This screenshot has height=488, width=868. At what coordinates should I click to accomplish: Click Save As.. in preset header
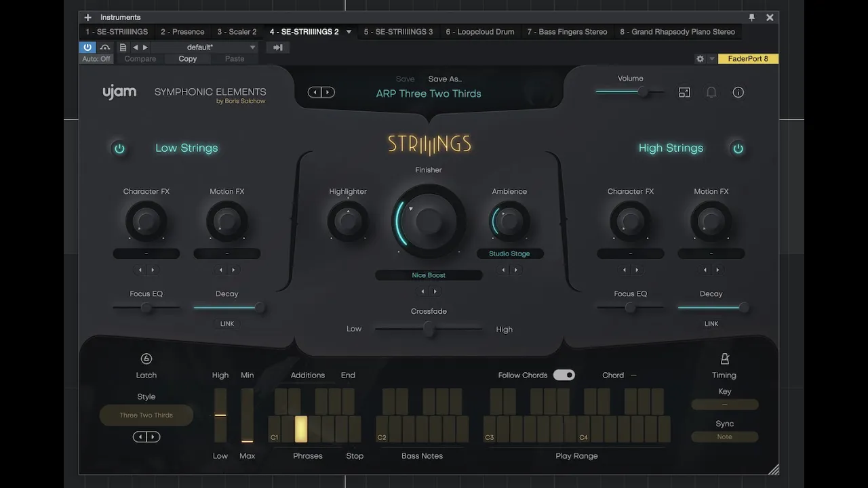tap(445, 79)
